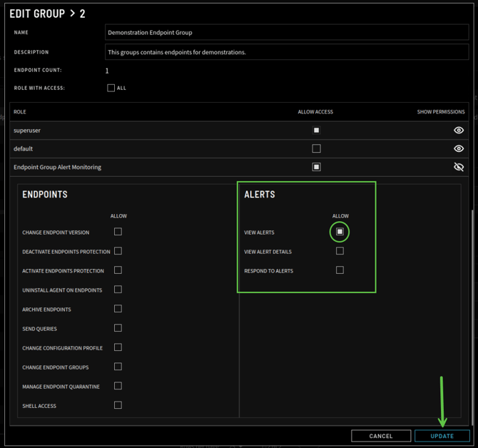Allow Shell Access permission

[118, 405]
